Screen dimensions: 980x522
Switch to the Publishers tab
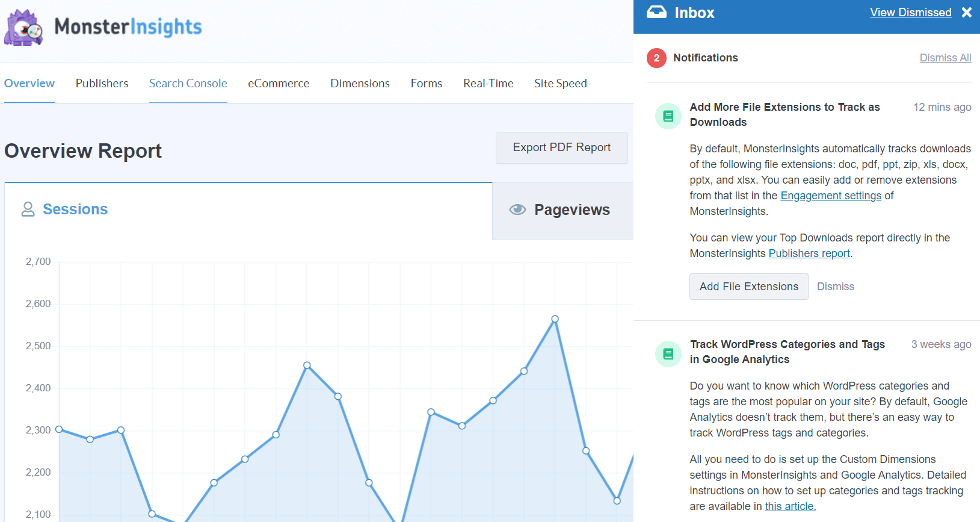click(x=102, y=83)
